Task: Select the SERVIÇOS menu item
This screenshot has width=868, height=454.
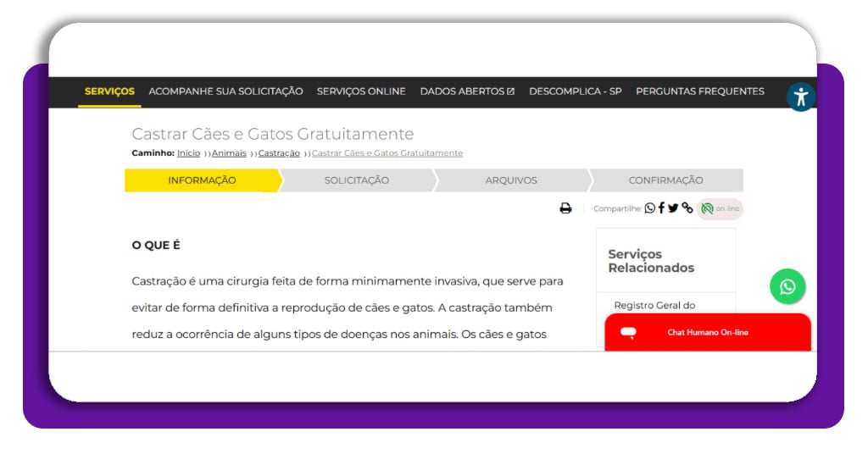Action: tap(109, 91)
